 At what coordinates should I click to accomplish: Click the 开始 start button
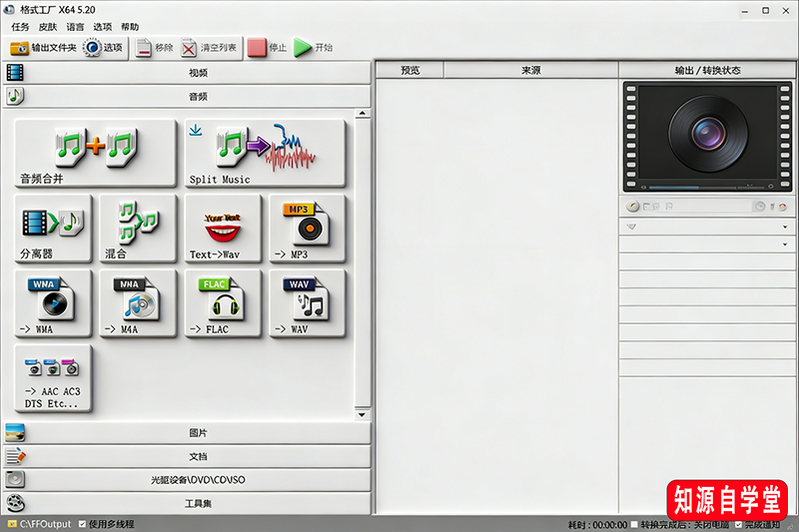[x=314, y=47]
